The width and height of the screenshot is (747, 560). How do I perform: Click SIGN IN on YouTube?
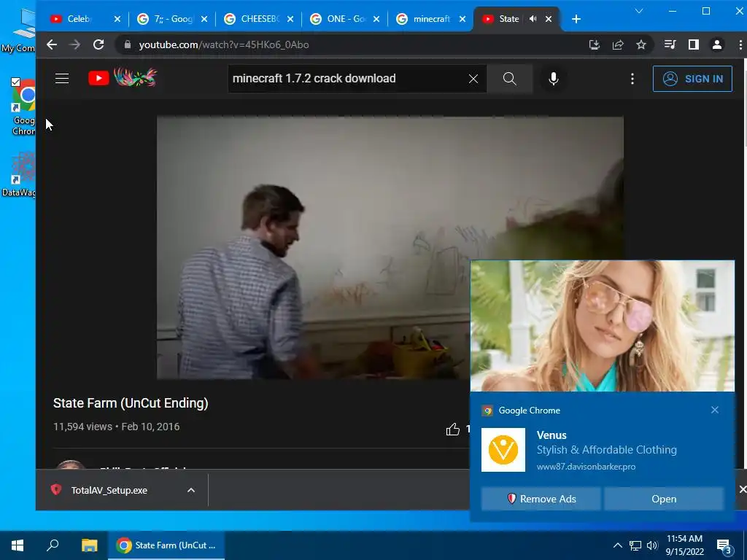(692, 79)
